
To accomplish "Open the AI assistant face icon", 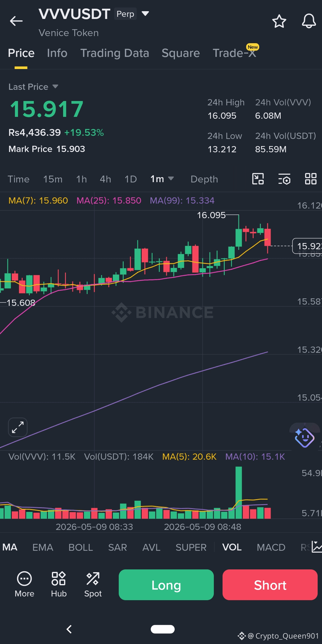I will coord(304,437).
